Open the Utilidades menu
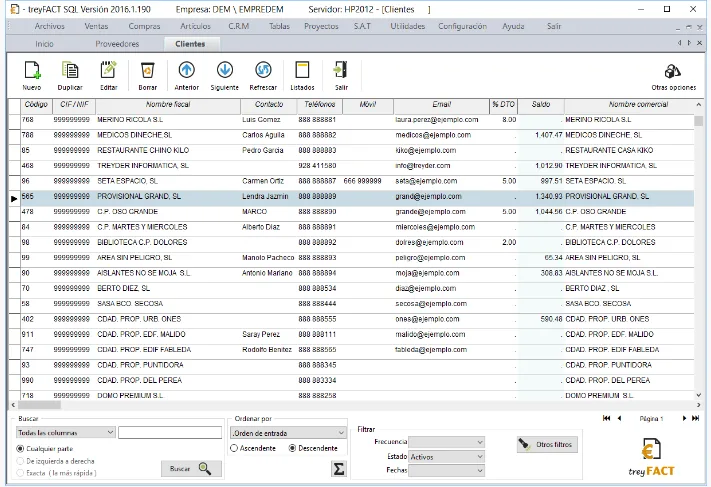Screen dimensions: 711x487 [408, 26]
